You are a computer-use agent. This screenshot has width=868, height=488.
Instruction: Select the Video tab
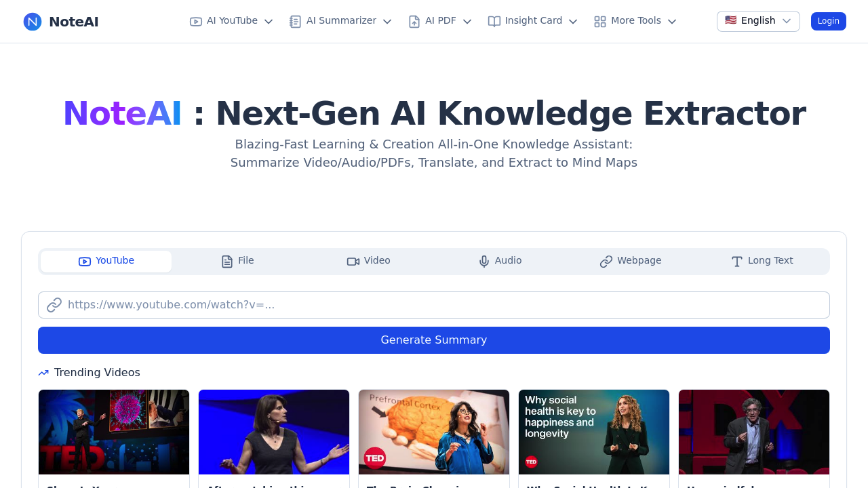[x=368, y=261]
